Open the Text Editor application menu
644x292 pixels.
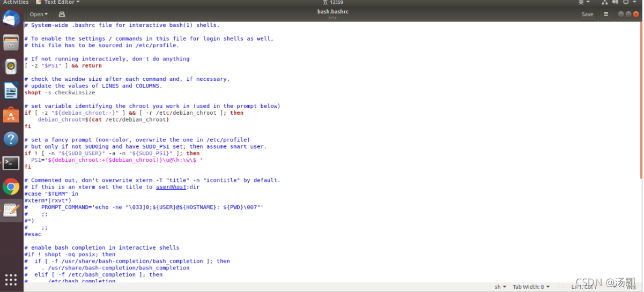(58, 2)
